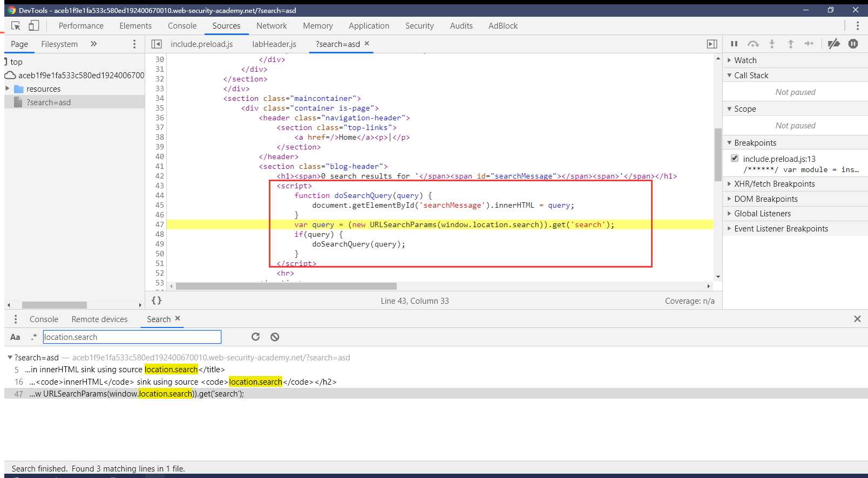The image size is (868, 478).
Task: Close the bottom drawer
Action: coord(857,319)
